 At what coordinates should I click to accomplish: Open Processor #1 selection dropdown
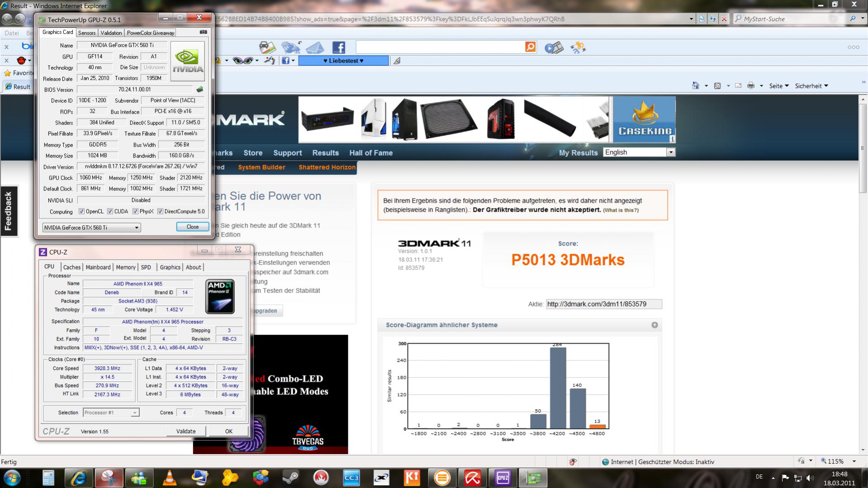[x=111, y=412]
